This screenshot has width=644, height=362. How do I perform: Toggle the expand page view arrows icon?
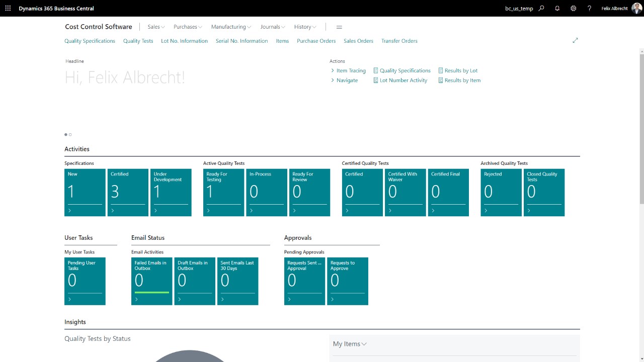[575, 40]
